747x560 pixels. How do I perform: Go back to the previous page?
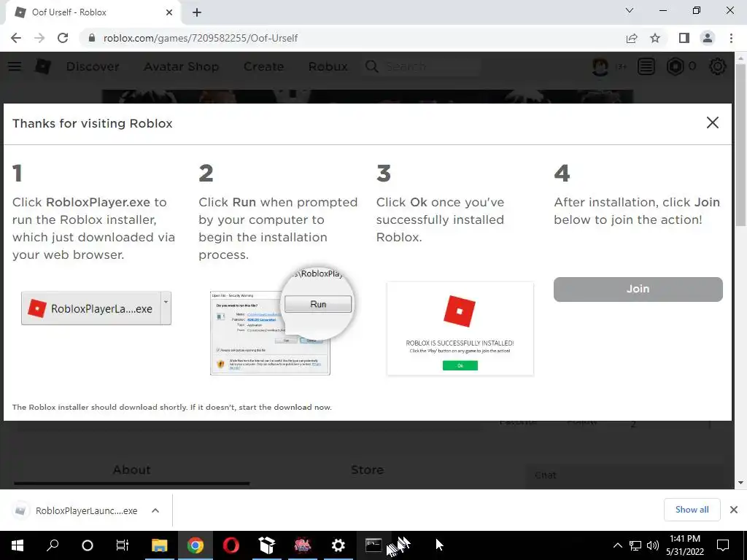[16, 38]
